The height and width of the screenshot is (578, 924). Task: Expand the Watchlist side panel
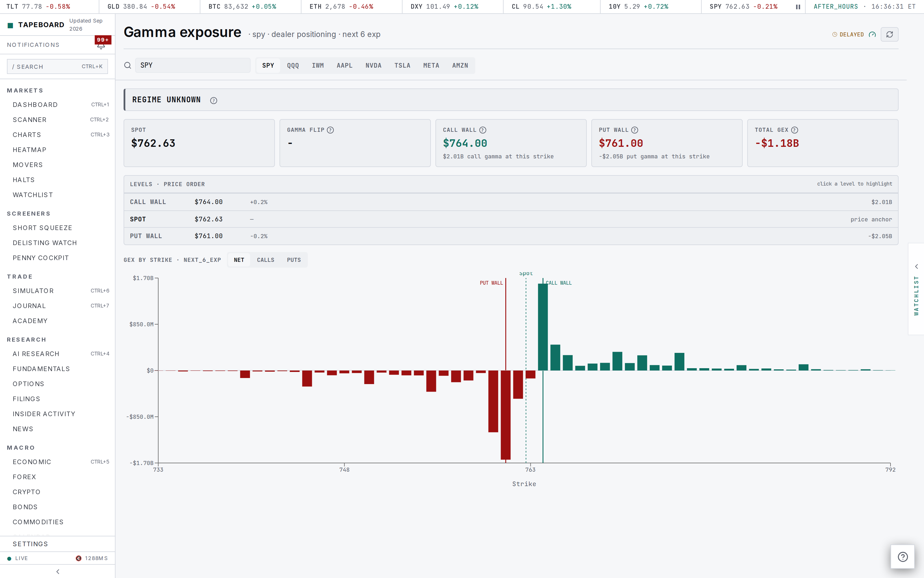tap(916, 289)
